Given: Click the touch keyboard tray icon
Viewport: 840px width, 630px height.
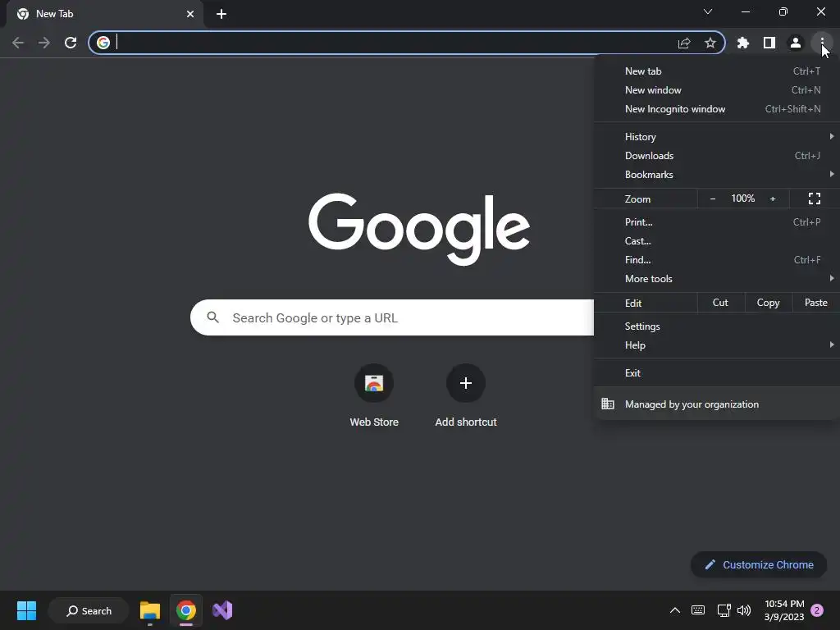Looking at the screenshot, I should tap(698, 610).
